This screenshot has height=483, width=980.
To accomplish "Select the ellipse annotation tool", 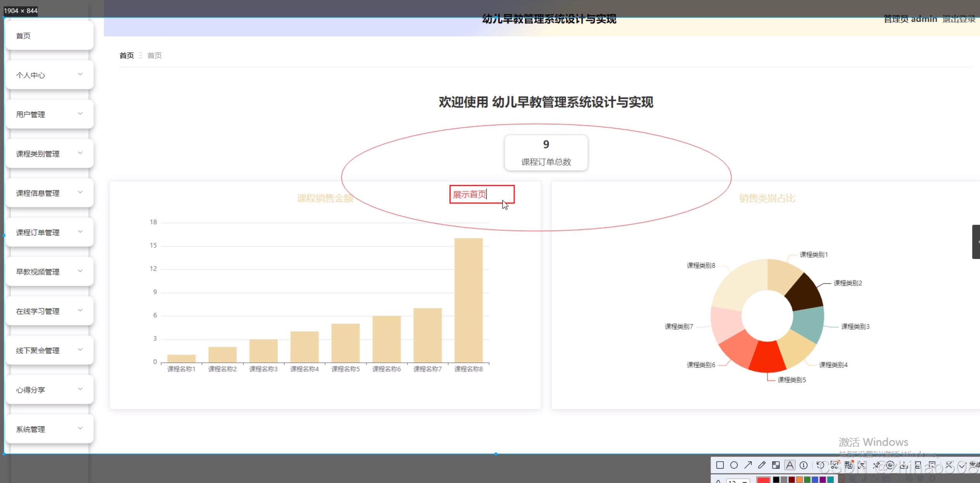I will point(734,465).
